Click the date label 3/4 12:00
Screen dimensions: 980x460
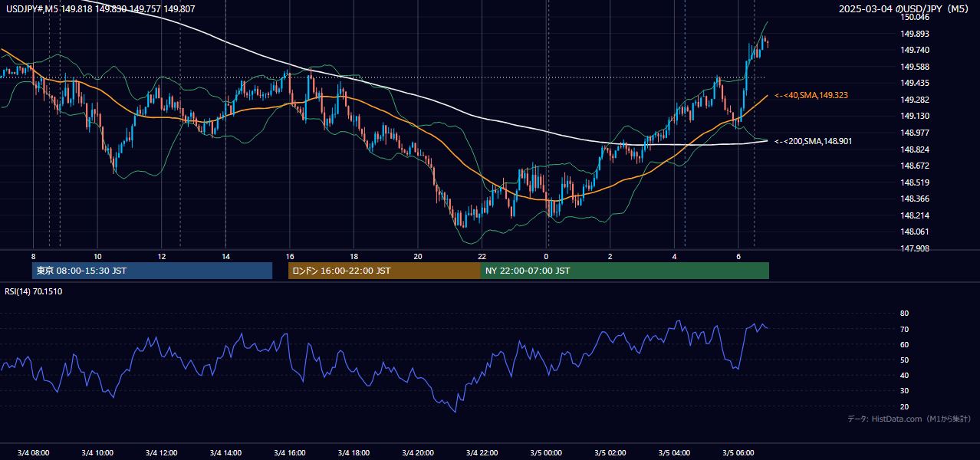pyautogui.click(x=161, y=452)
